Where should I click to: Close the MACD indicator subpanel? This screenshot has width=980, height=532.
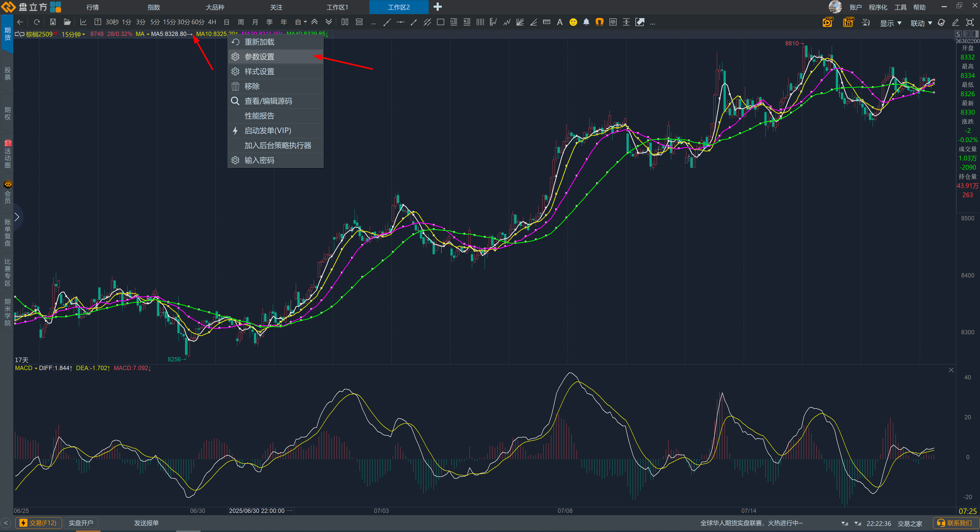click(951, 370)
